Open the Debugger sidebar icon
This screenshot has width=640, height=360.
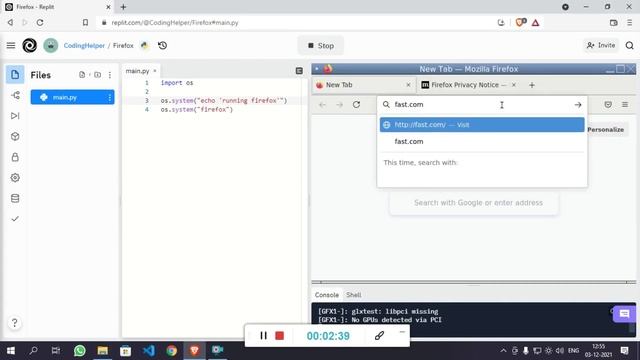click(15, 116)
